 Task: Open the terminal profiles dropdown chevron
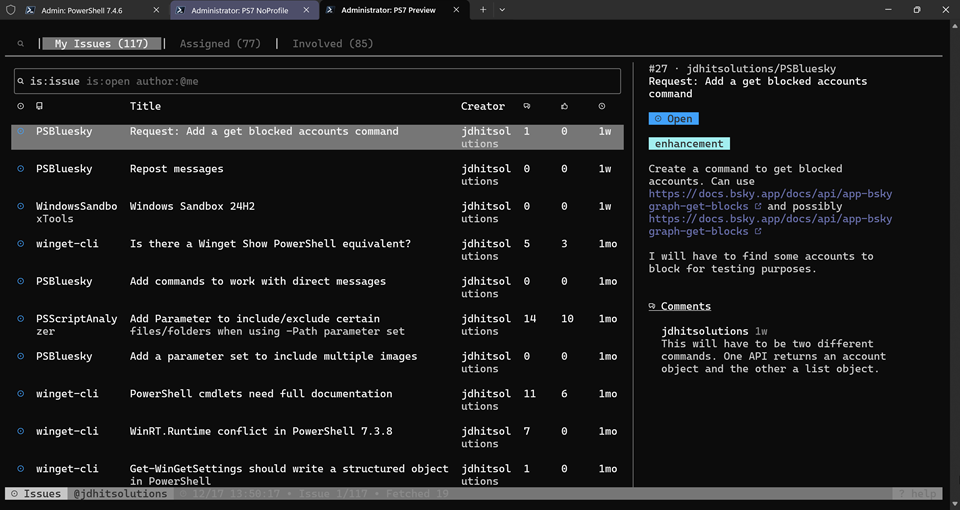[x=502, y=10]
